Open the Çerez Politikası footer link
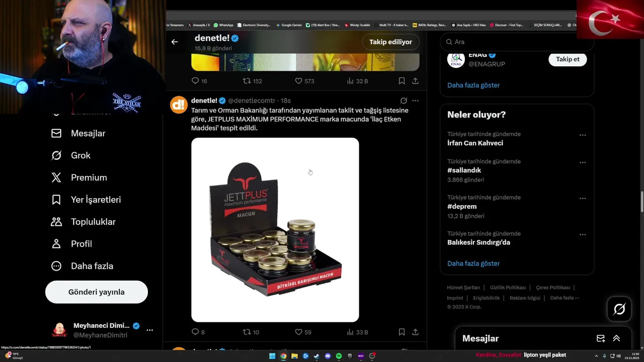The height and width of the screenshot is (362, 644). (553, 288)
